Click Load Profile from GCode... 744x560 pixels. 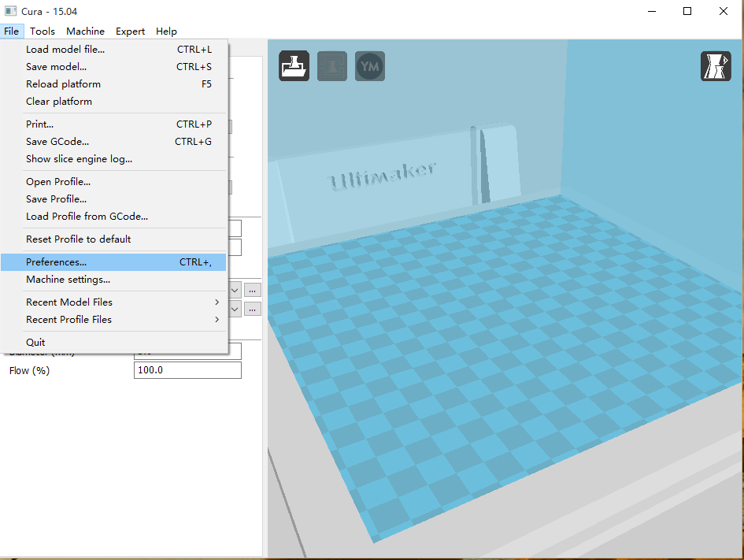coord(113,217)
